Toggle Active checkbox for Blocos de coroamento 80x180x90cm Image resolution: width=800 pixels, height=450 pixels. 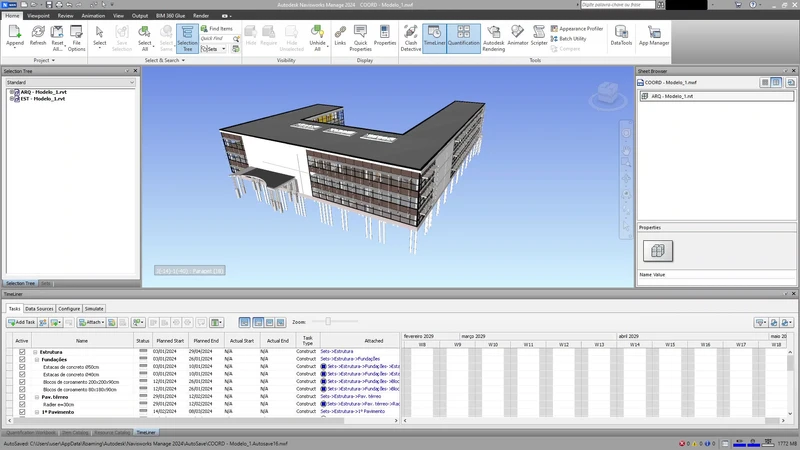point(22,389)
